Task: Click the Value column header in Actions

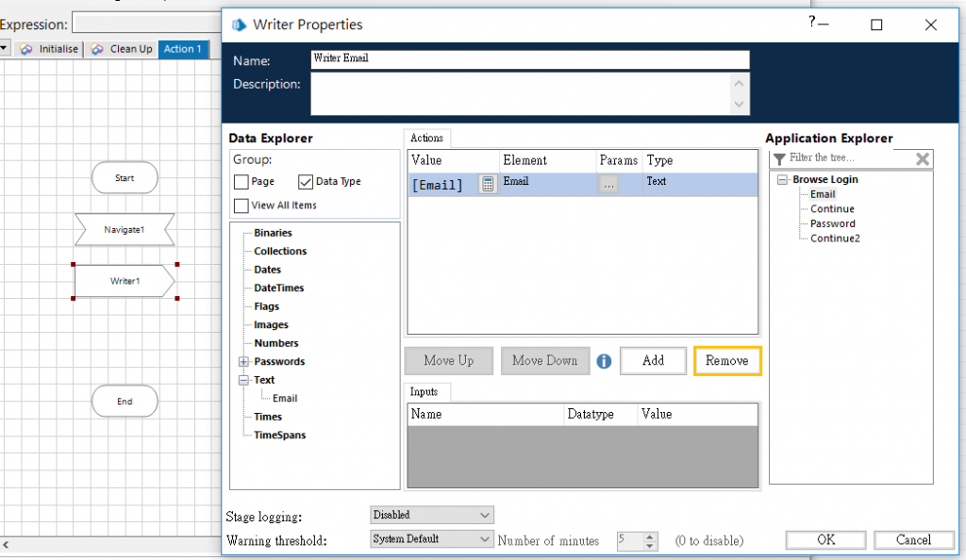Action: pos(454,160)
